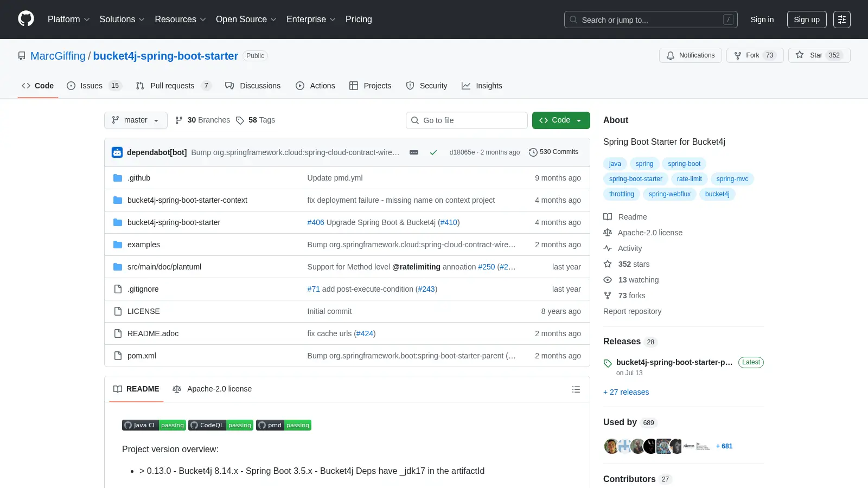Screen dimensions: 868x488
Task: Click the examples folder icon
Action: click(x=118, y=245)
